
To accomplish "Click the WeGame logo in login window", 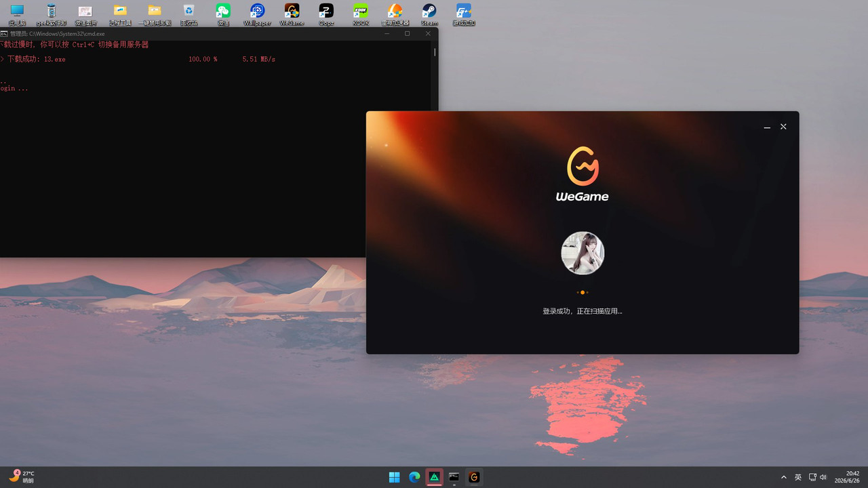I will [x=583, y=174].
